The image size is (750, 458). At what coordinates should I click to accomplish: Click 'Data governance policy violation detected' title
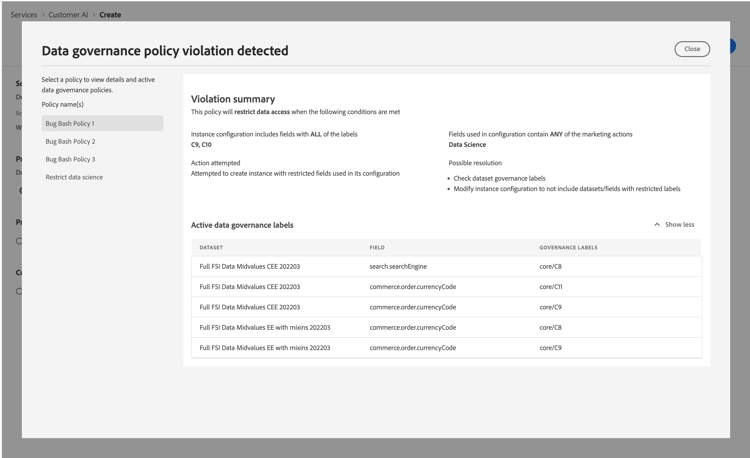point(165,51)
